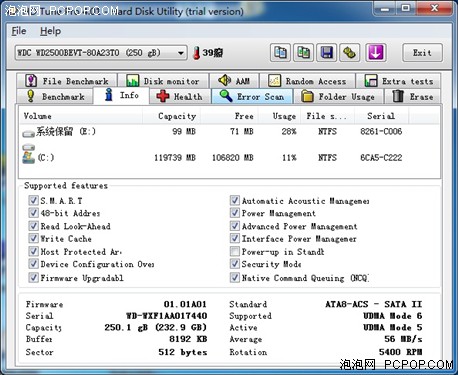This screenshot has width=458, height=375.
Task: Toggle the 48-bit Address checkbox
Action: point(33,213)
